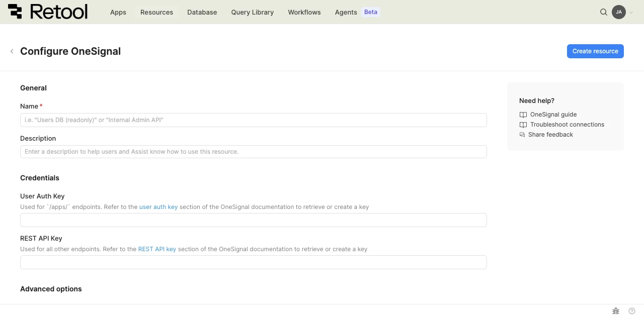Click the Create resource button

click(x=595, y=51)
